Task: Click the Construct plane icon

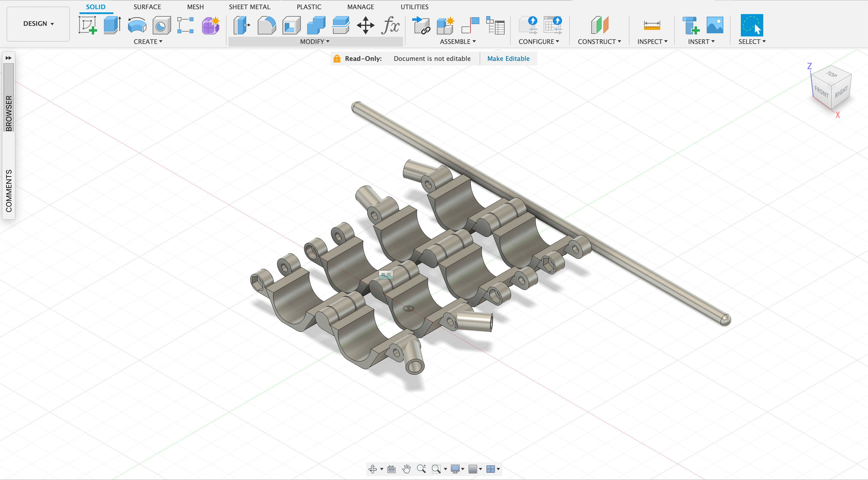Action: click(599, 25)
